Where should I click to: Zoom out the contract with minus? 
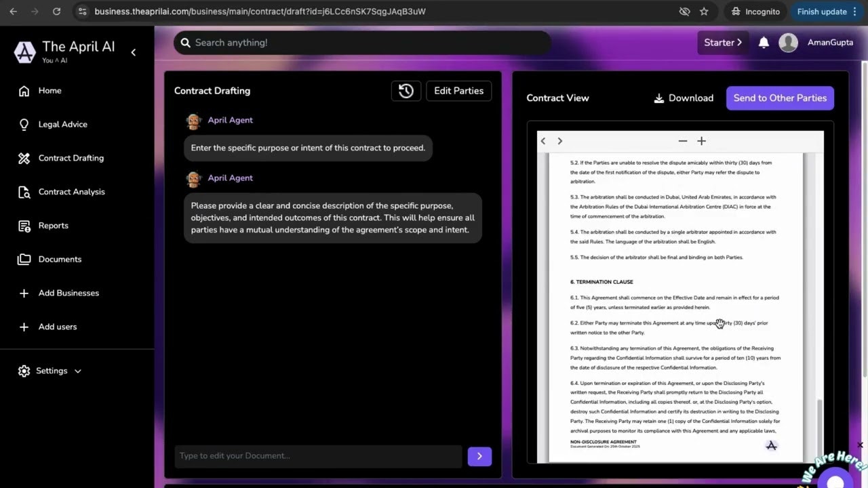click(x=683, y=141)
